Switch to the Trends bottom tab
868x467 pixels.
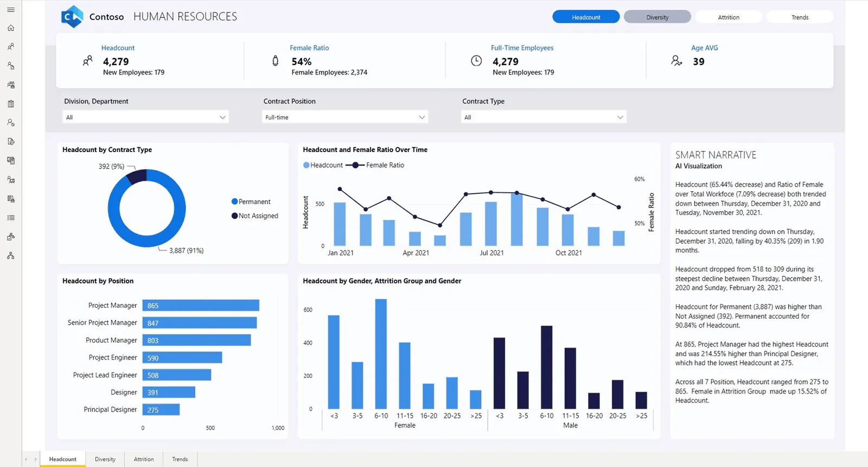click(180, 459)
